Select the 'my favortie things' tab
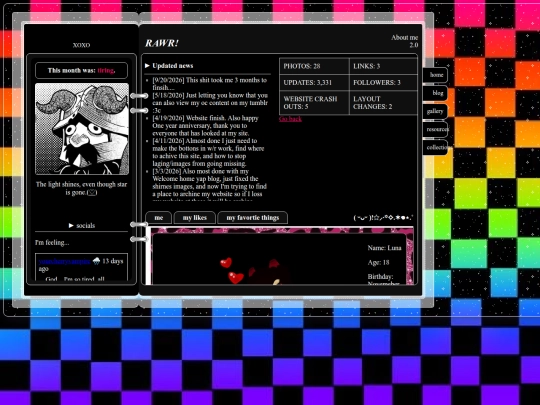 tap(252, 218)
